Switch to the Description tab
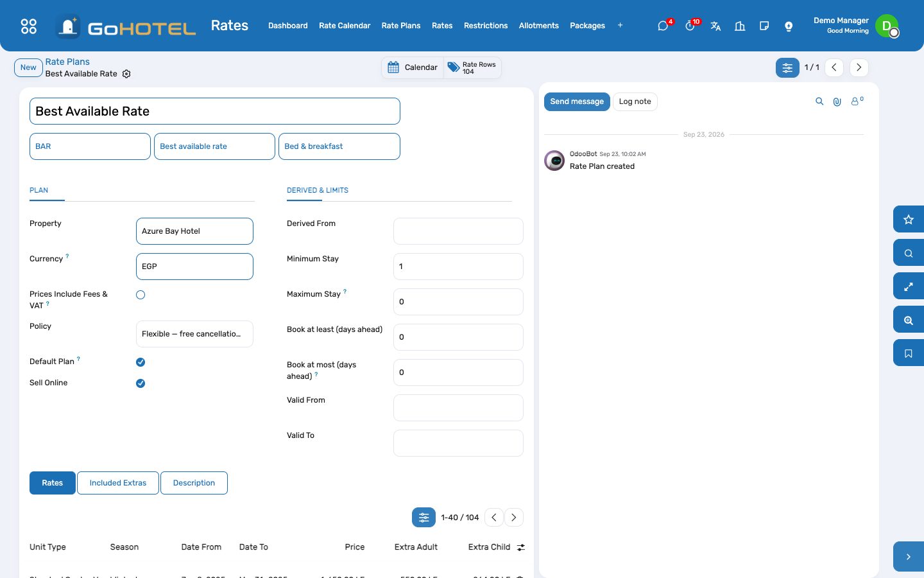Viewport: 924px width, 578px height. 194,483
